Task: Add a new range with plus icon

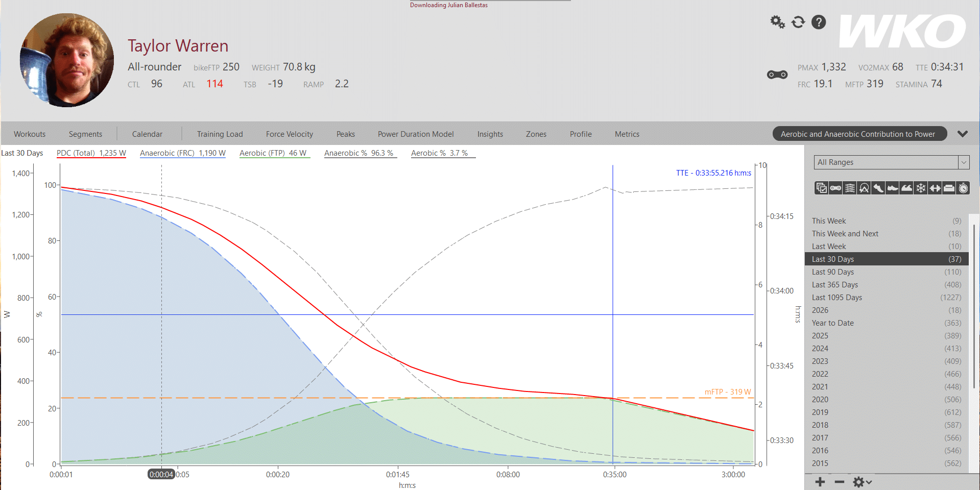Action: click(820, 482)
